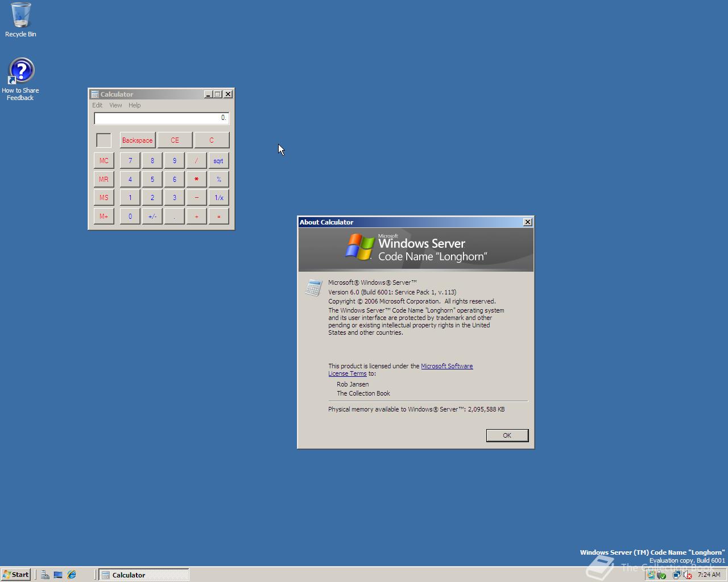Click the Calculator title bar icon

click(95, 94)
